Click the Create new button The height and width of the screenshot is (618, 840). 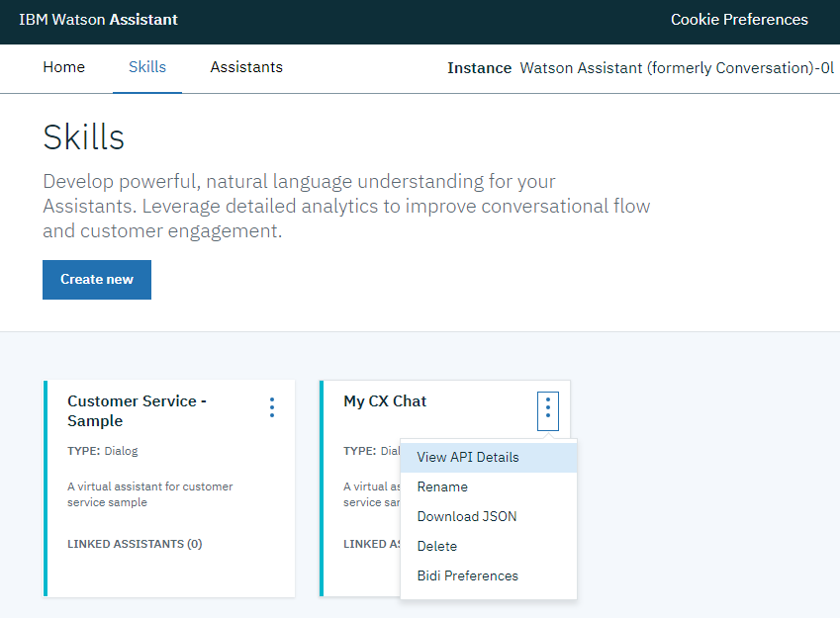(x=97, y=280)
